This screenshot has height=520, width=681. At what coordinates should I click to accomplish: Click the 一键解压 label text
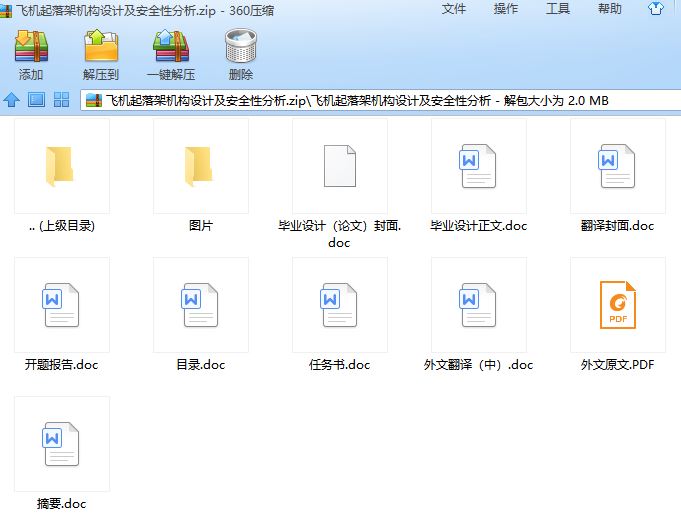[171, 75]
